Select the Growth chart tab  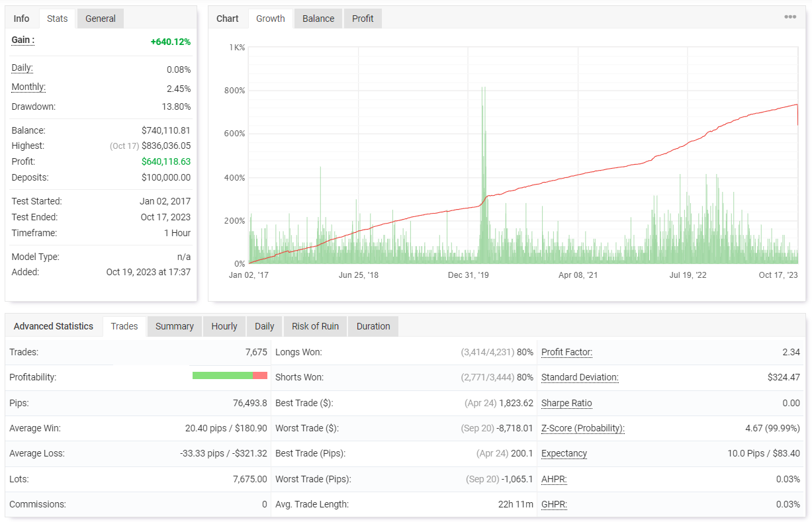click(271, 19)
